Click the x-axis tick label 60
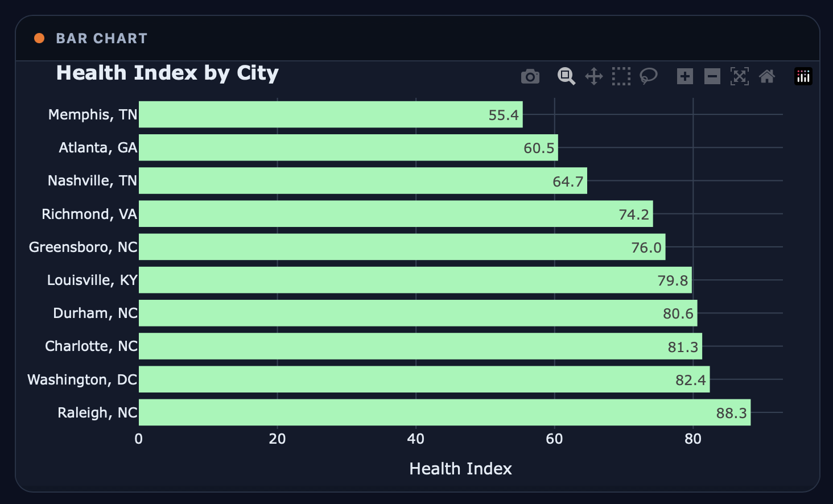833x504 pixels. pos(554,439)
